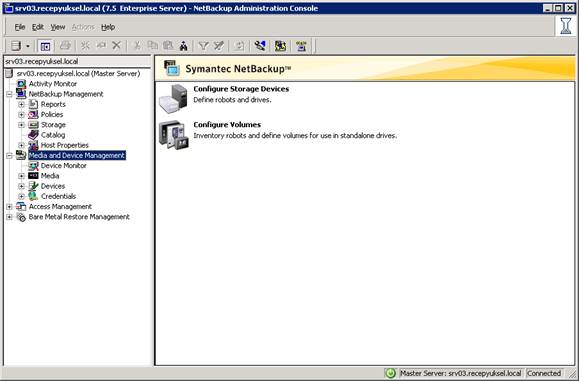This screenshot has height=381, width=579.
Task: Expand the Storage node
Action: coord(21,125)
